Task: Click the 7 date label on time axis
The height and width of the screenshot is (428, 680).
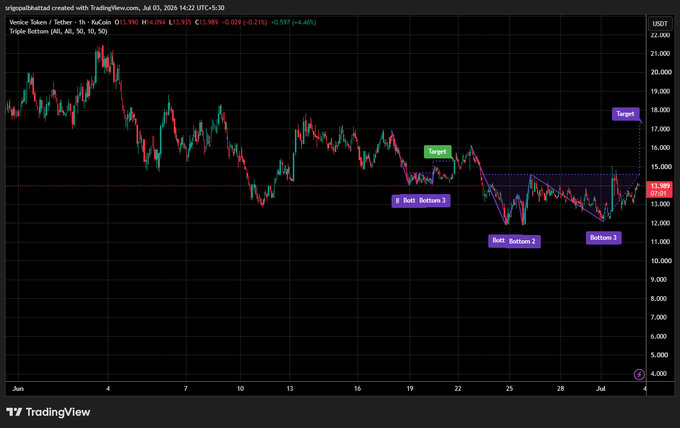Action: click(x=186, y=389)
